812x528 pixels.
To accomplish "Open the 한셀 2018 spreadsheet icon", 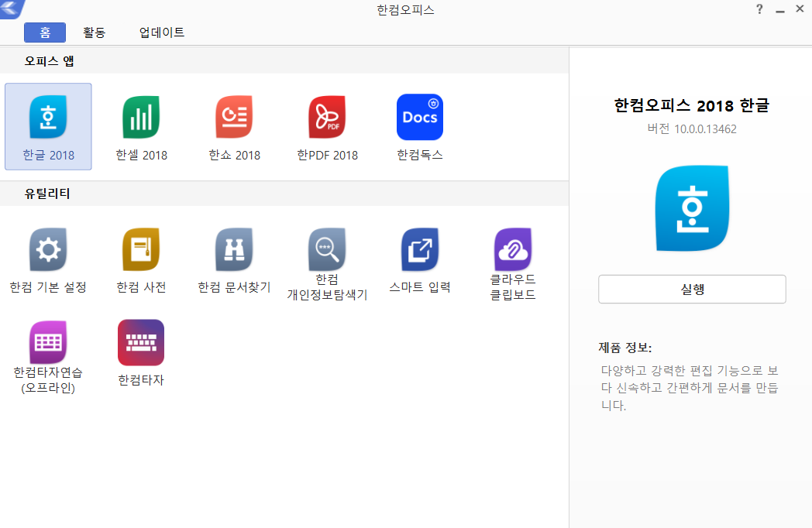I will pyautogui.click(x=141, y=117).
